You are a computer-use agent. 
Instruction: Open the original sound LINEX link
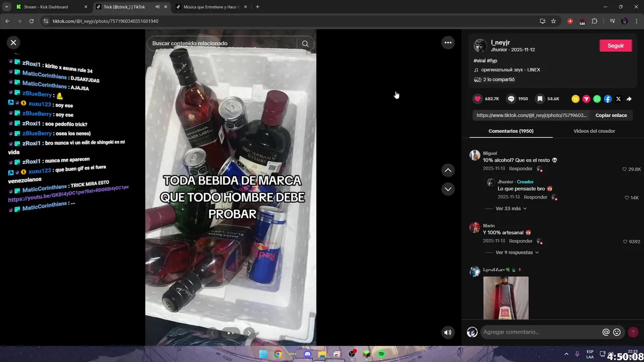tap(510, 70)
